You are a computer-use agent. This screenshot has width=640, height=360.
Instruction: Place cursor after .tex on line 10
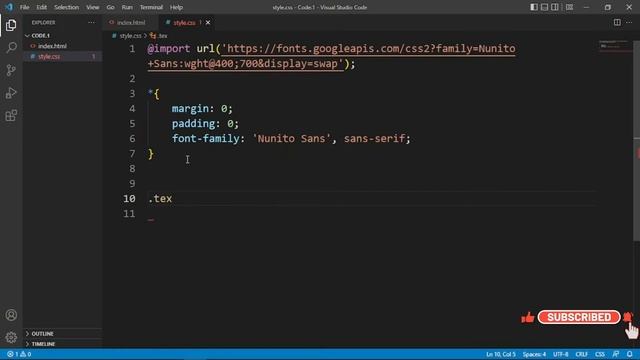(172, 199)
